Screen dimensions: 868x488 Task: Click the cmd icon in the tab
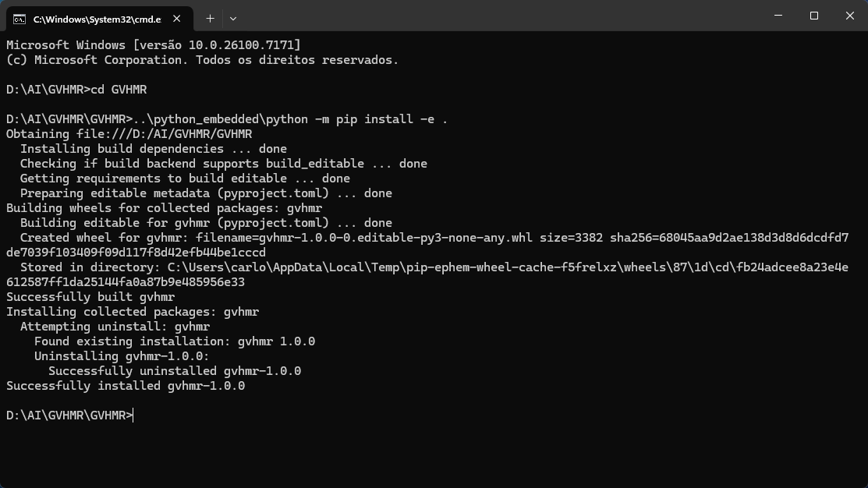click(x=19, y=19)
